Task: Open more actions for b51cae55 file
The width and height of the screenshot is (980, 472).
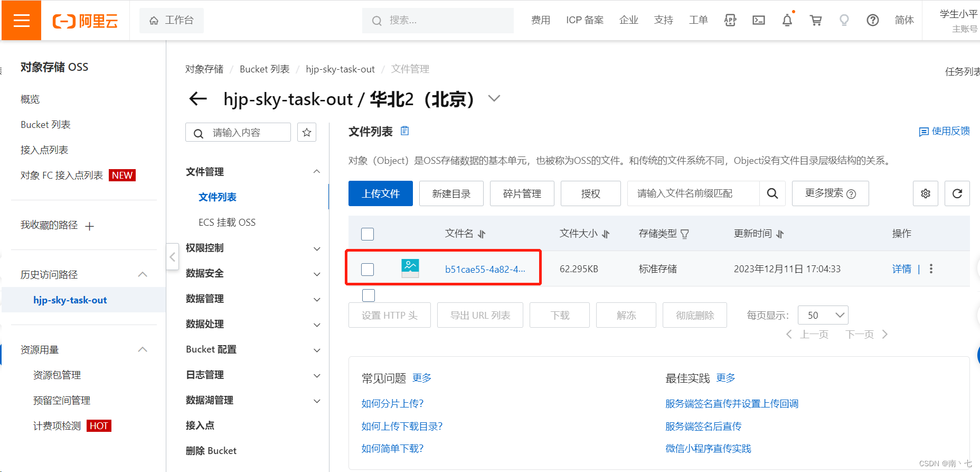Action: [x=931, y=269]
